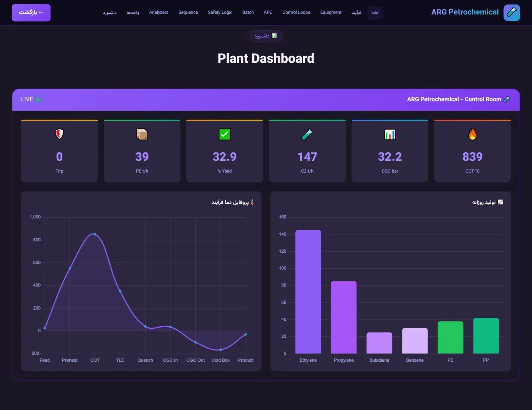The height and width of the screenshot is (410, 532).
Task: Click the Butadiene bar in the chart
Action: [379, 343]
